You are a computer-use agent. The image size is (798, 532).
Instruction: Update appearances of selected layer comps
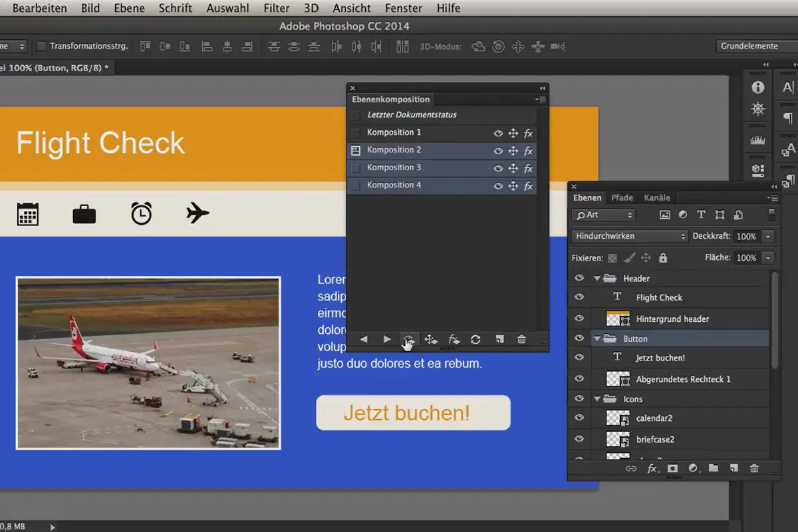pos(454,340)
